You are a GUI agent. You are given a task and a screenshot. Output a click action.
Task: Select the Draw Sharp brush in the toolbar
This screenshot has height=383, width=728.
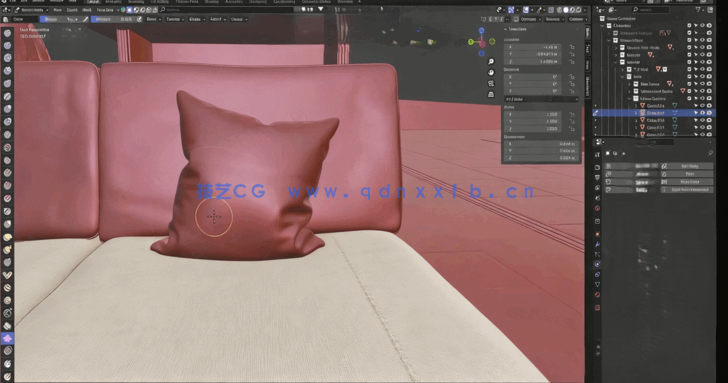(x=7, y=45)
